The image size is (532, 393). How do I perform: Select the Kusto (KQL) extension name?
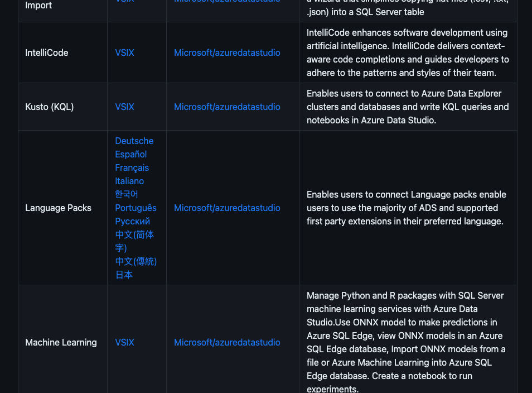50,107
